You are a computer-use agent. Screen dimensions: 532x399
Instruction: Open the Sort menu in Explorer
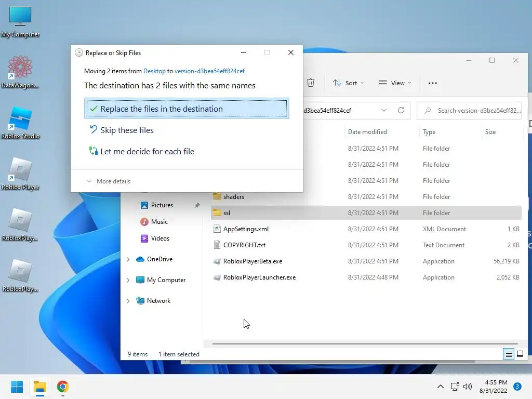pos(349,83)
